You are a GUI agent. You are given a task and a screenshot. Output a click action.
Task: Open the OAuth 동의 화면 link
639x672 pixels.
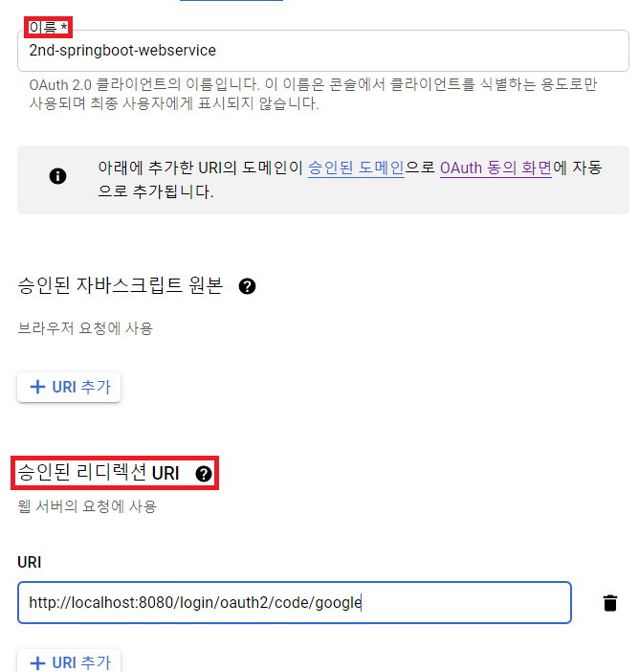click(496, 168)
